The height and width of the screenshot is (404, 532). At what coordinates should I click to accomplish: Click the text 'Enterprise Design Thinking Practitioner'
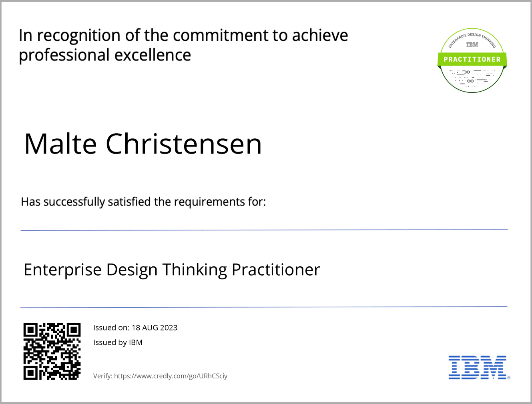(x=172, y=270)
